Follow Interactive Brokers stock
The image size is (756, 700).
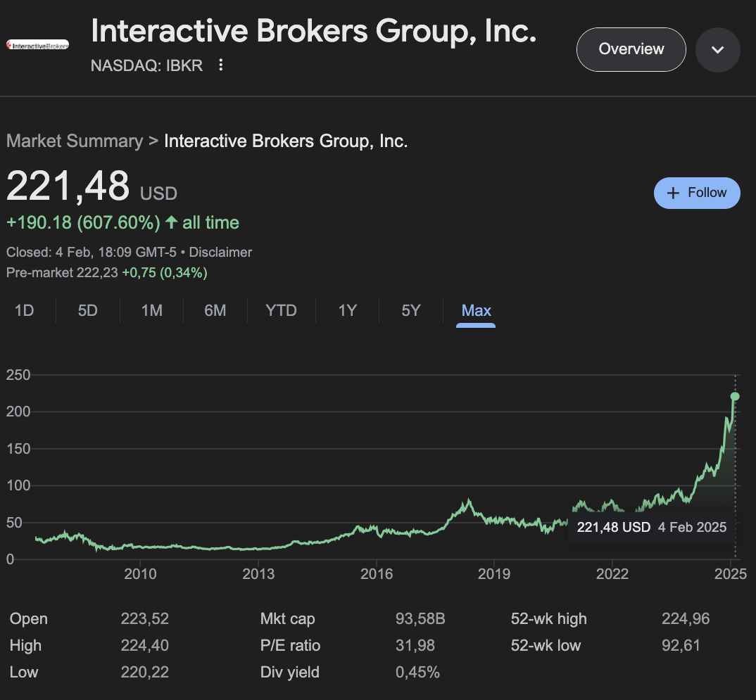[697, 193]
